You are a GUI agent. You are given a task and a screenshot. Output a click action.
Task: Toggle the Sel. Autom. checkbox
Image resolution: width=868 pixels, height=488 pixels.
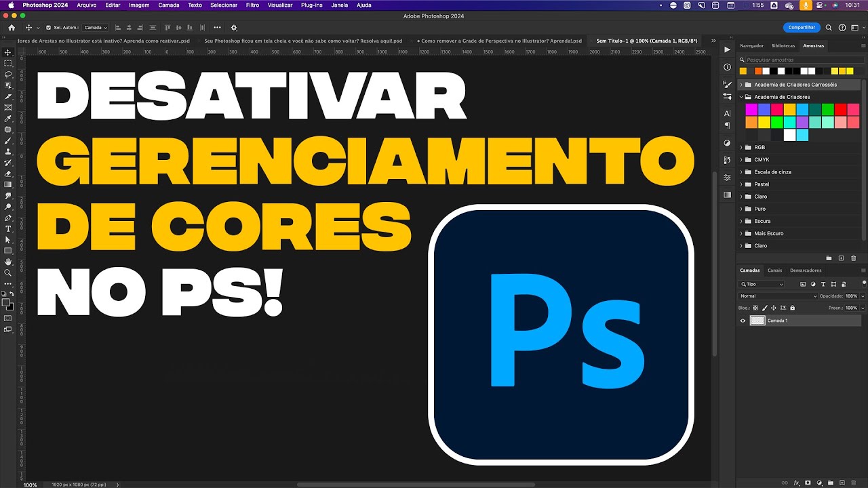48,28
